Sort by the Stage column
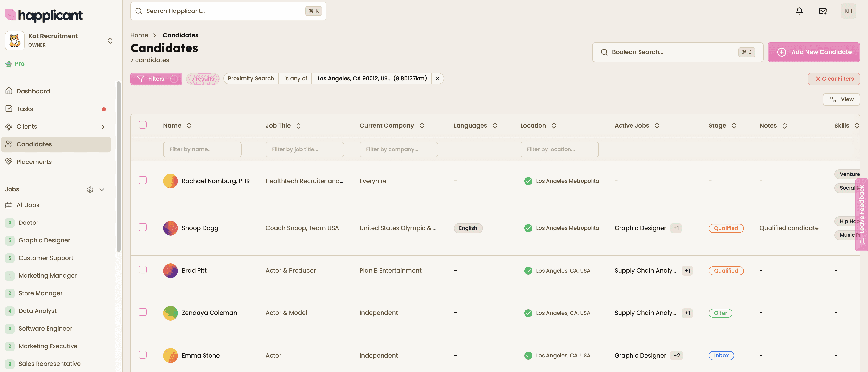 pyautogui.click(x=734, y=126)
